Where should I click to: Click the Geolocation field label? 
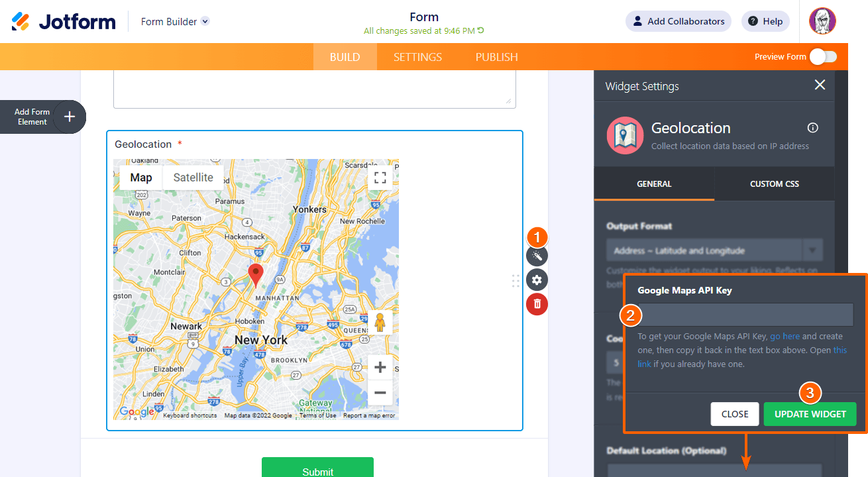click(143, 144)
